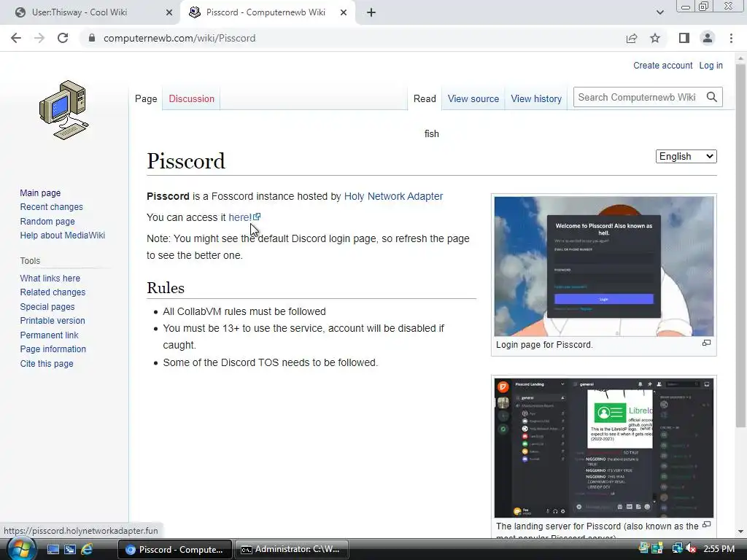Open Recent changes in sidebar
747x560 pixels.
pyautogui.click(x=52, y=206)
